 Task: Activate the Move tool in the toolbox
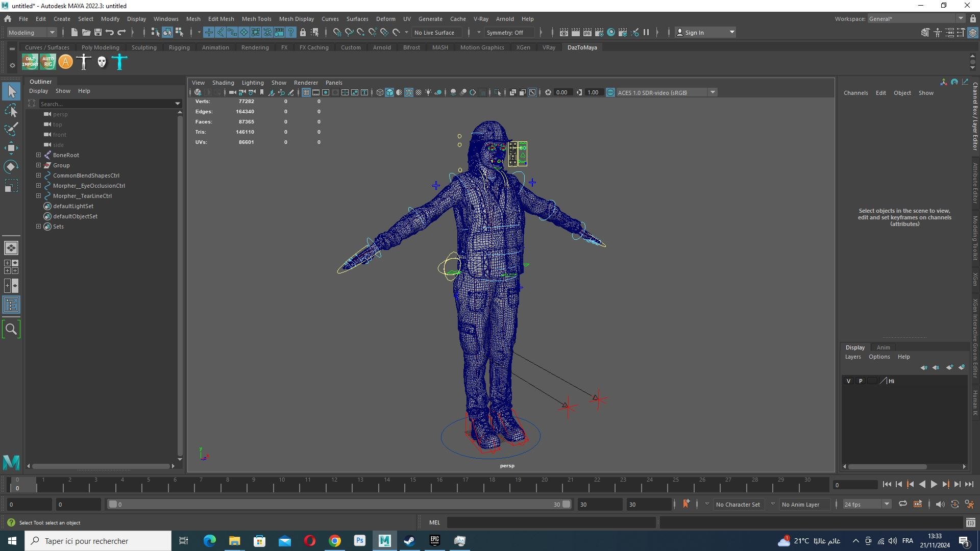pos(11,148)
